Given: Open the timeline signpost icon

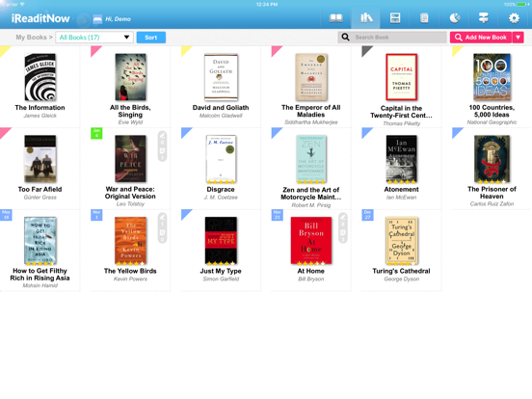Looking at the screenshot, I should [x=484, y=18].
